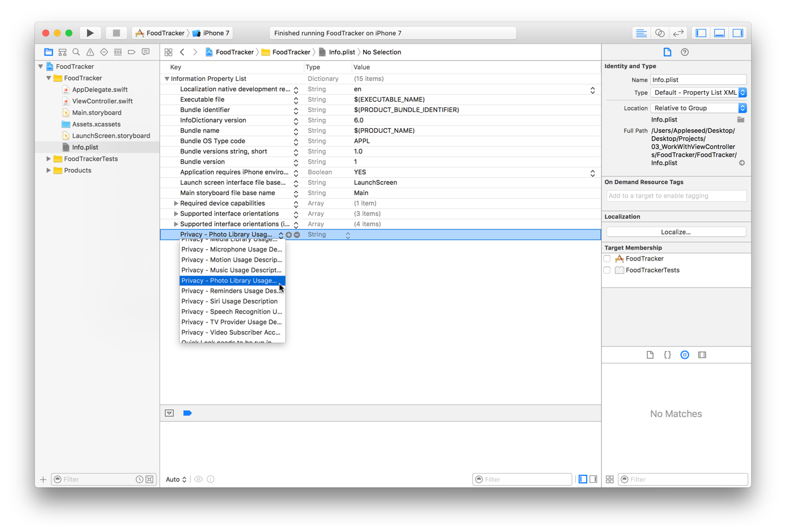
Task: Choose file location folder icon
Action: tap(741, 120)
